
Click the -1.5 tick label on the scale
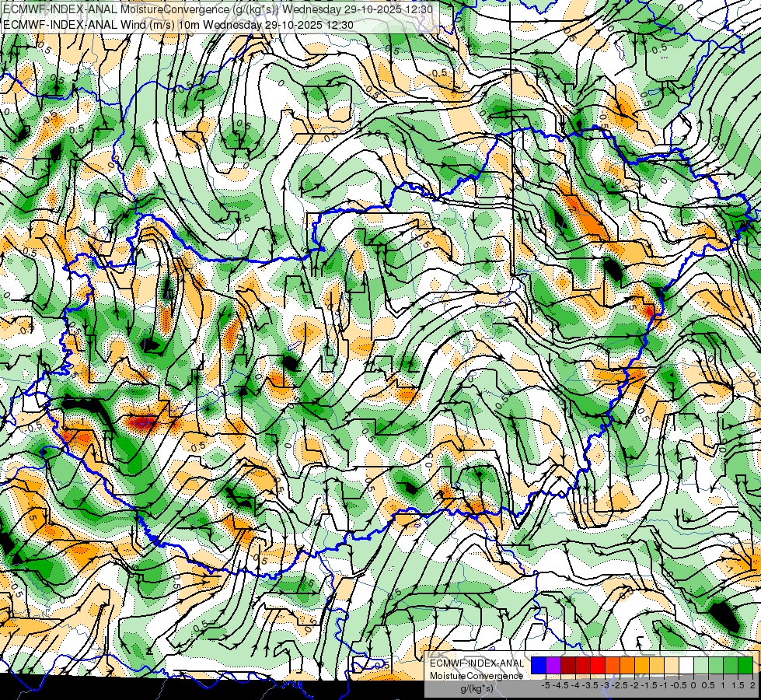tap(650, 685)
